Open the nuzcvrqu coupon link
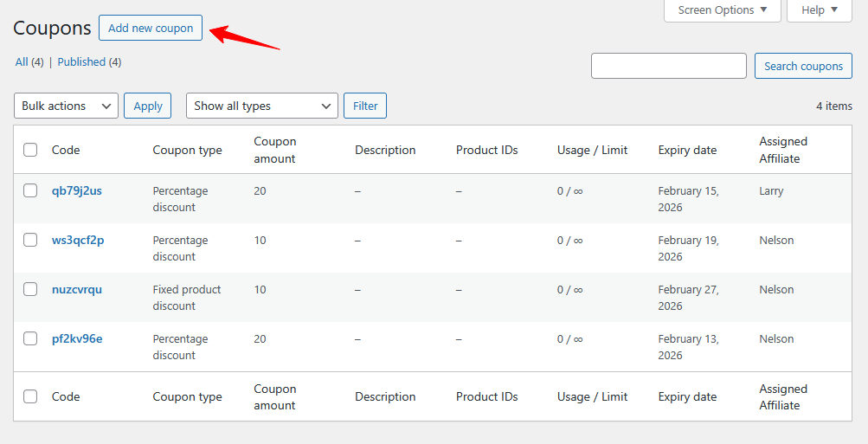Screen dimensions: 868x444 click(x=77, y=289)
